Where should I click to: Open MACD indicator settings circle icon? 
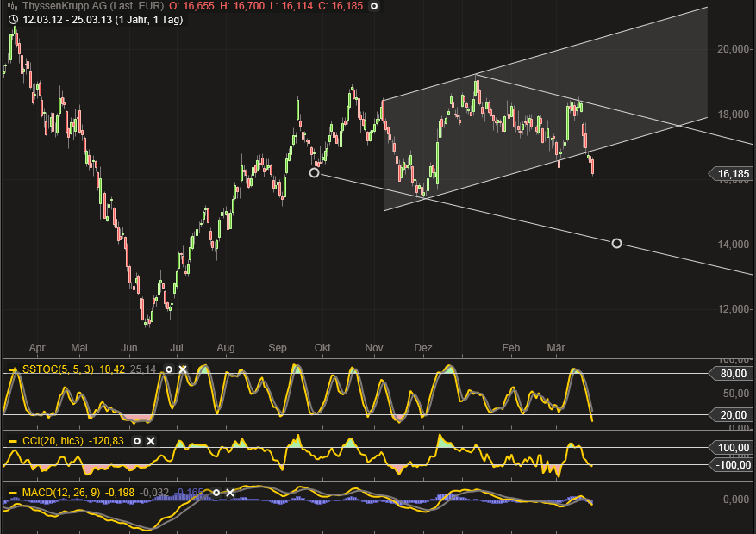point(216,493)
